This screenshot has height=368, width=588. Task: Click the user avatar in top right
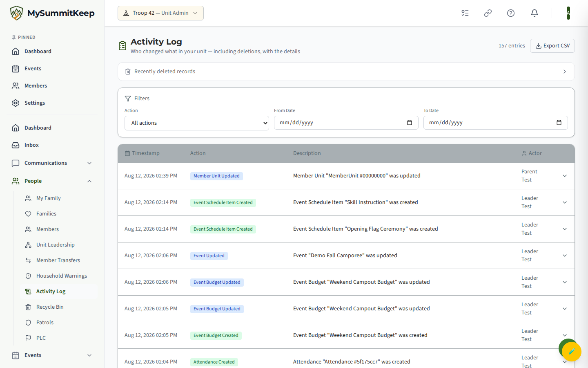(x=568, y=13)
